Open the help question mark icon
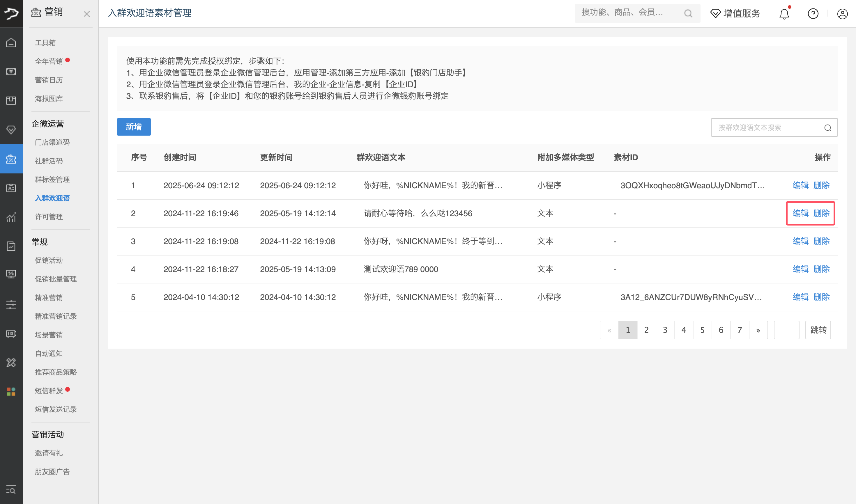 pos(813,14)
